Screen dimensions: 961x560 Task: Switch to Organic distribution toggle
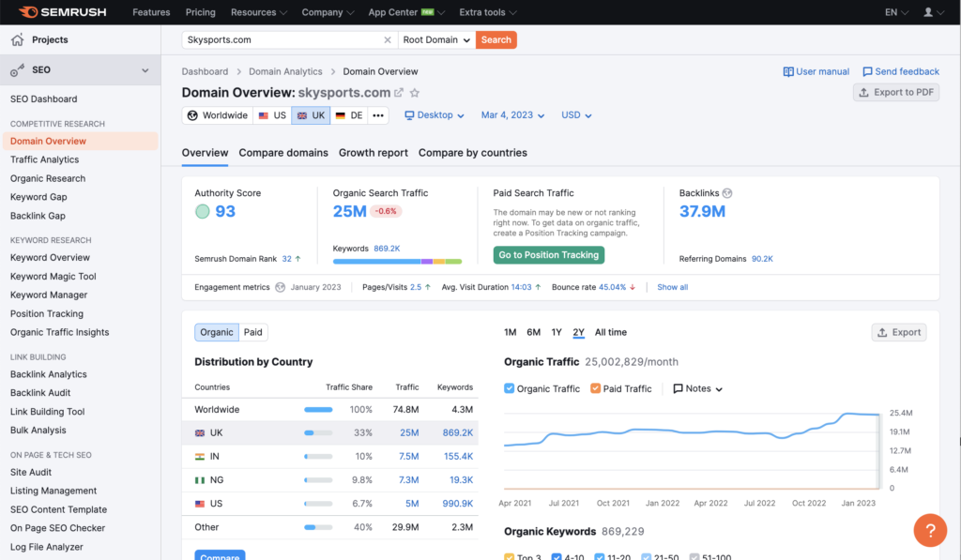217,332
